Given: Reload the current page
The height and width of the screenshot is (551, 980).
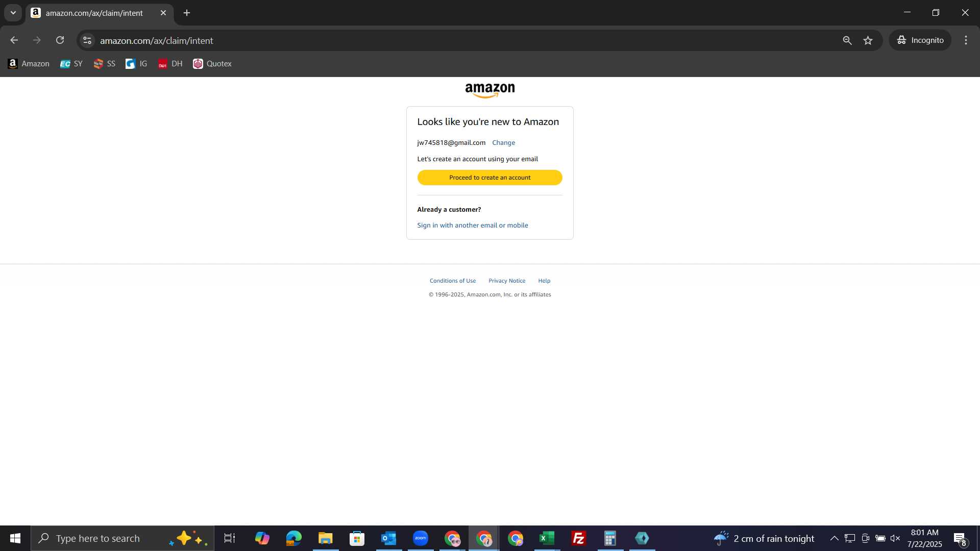Looking at the screenshot, I should [x=60, y=40].
